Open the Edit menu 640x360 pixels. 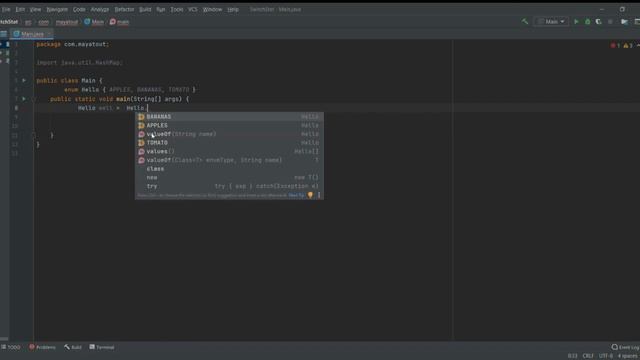20,9
